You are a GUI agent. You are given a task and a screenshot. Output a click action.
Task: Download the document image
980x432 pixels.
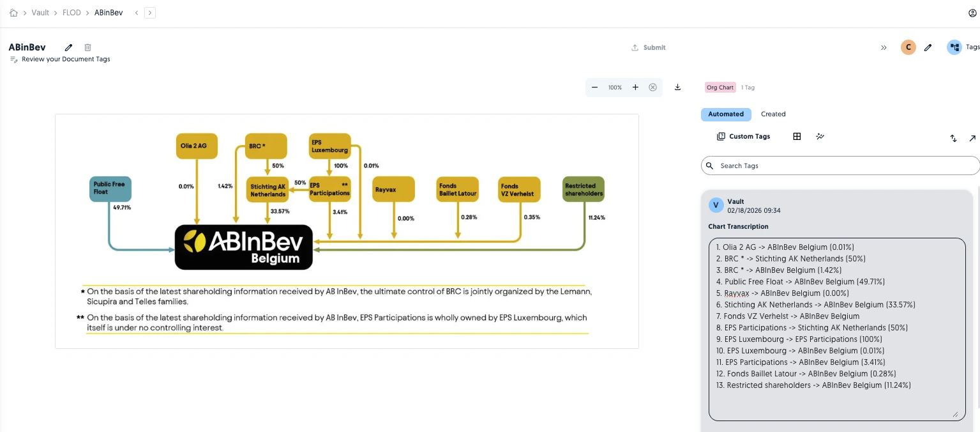[677, 88]
